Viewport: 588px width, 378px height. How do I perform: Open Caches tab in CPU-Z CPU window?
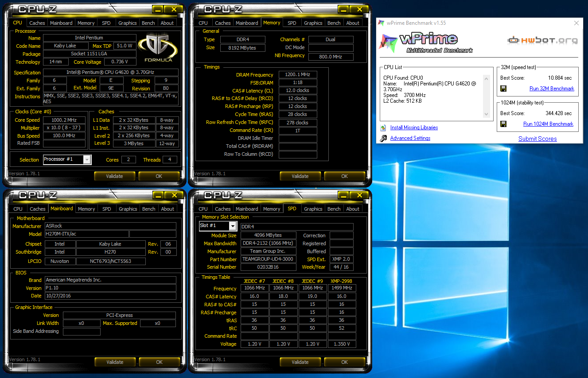[x=37, y=23]
